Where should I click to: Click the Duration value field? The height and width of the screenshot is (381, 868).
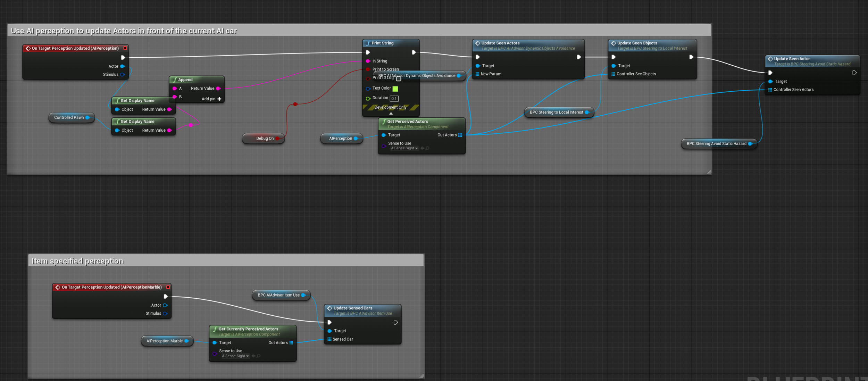coord(394,98)
